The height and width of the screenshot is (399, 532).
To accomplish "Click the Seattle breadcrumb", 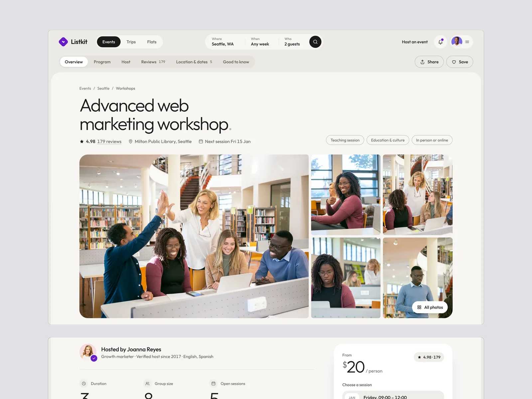I will (x=103, y=88).
